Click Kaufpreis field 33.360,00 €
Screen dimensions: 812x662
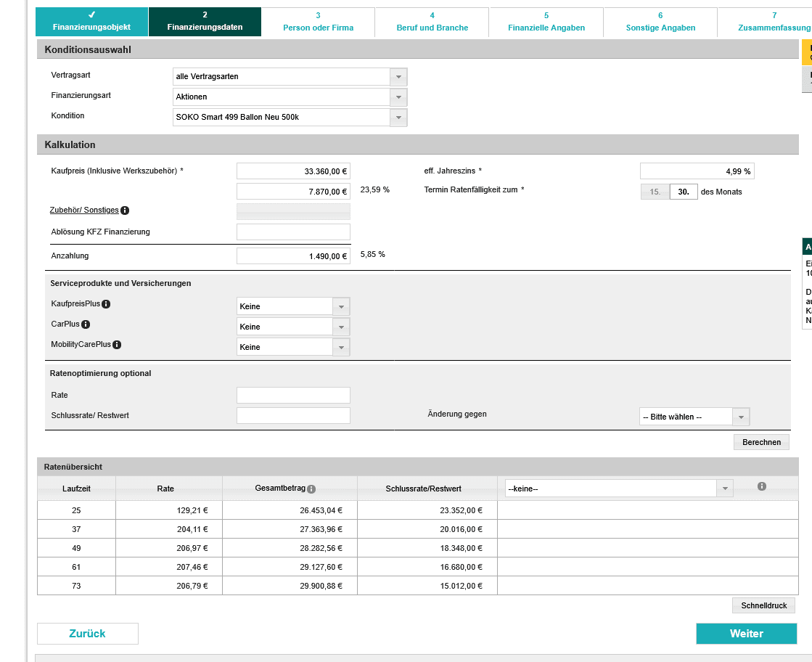294,171
